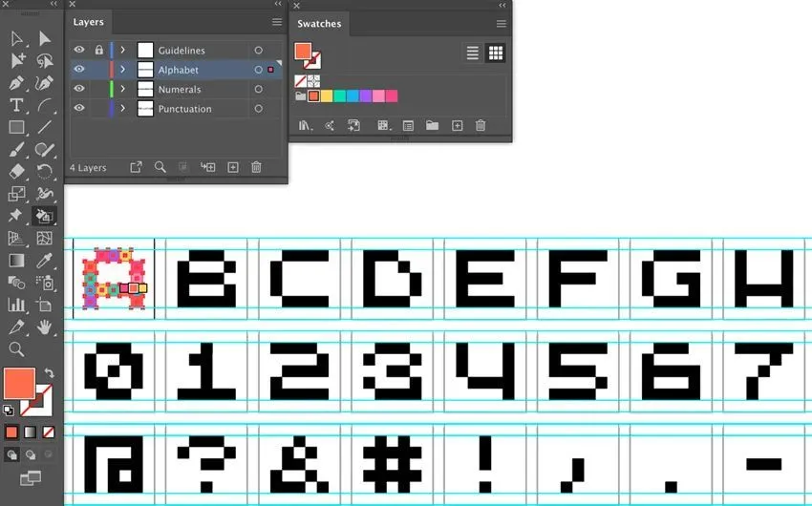Screen dimensions: 812x506
Task: Select the Live Paint Bucket tool
Action: [45, 216]
